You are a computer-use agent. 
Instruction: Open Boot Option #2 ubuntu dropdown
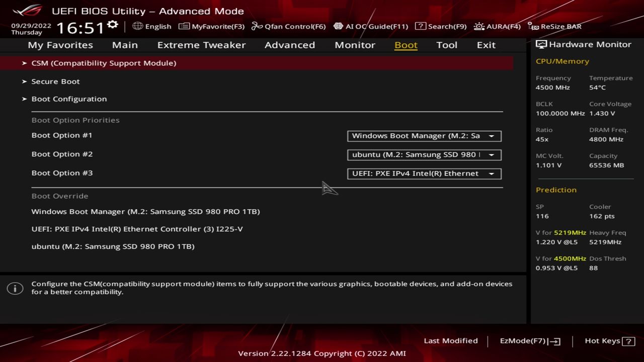[424, 155]
